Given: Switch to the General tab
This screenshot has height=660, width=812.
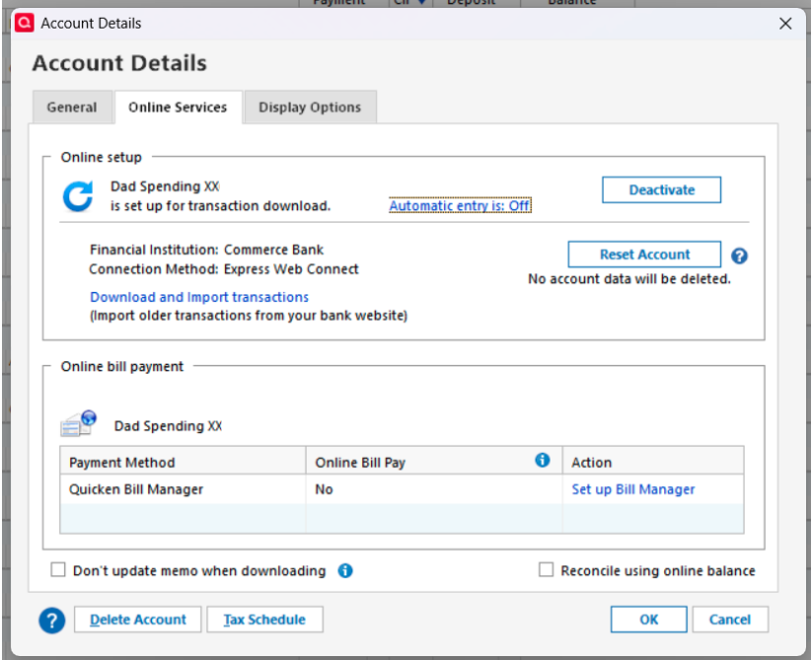Looking at the screenshot, I should 72,108.
